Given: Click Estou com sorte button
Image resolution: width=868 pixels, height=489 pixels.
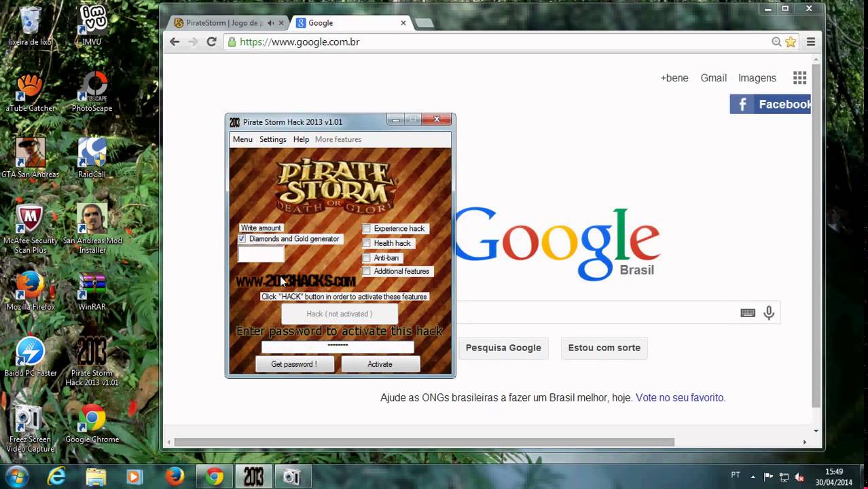Looking at the screenshot, I should pyautogui.click(x=604, y=348).
